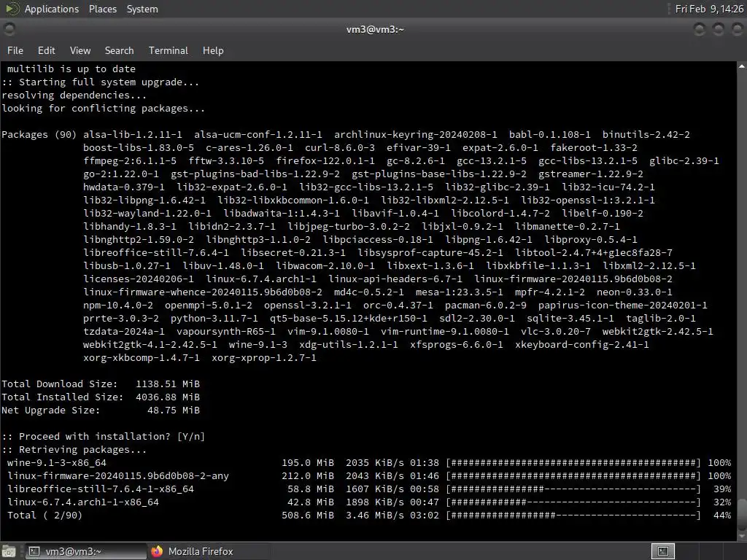This screenshot has height=560, width=747.
Task: Select the vm3@vm3:~ taskbar button
Action: click(x=86, y=551)
